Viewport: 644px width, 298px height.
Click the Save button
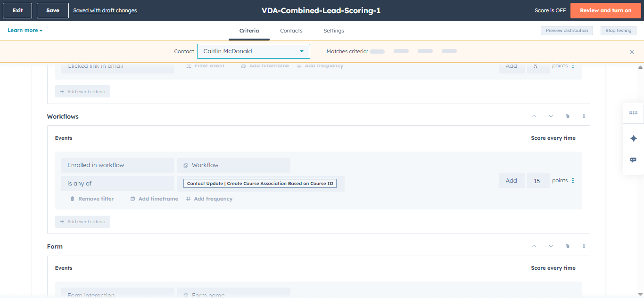pyautogui.click(x=53, y=10)
